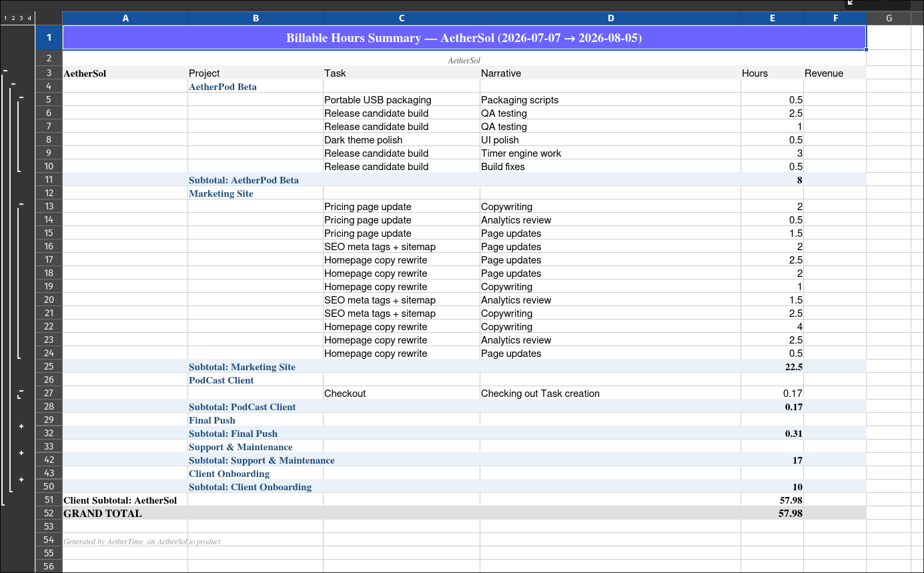
Task: Show outline level 4
Action: pos(29,18)
